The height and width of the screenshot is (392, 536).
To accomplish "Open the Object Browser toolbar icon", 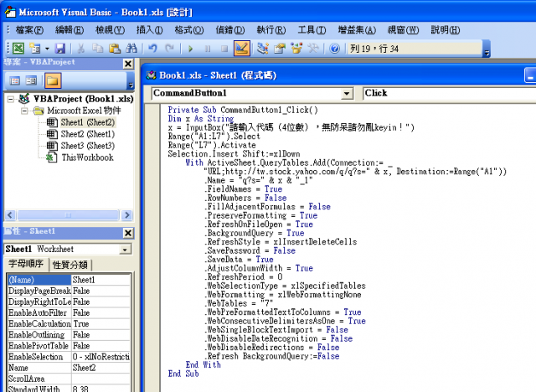I will (296, 49).
